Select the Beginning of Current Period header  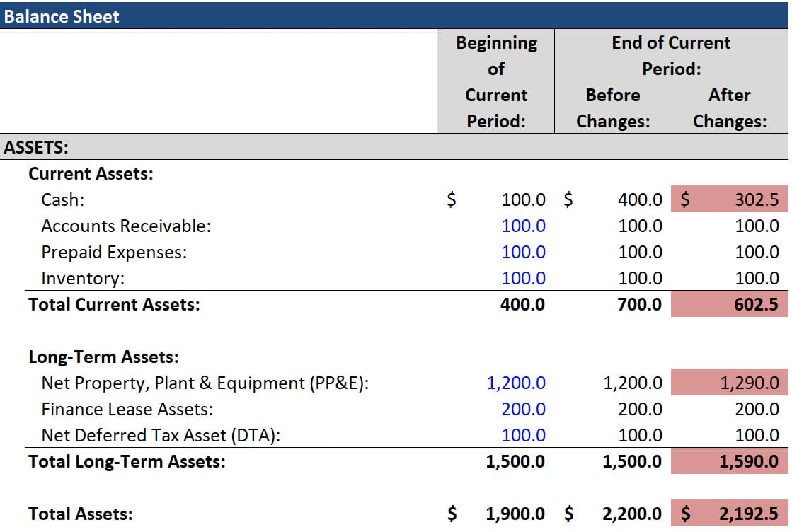click(x=496, y=81)
